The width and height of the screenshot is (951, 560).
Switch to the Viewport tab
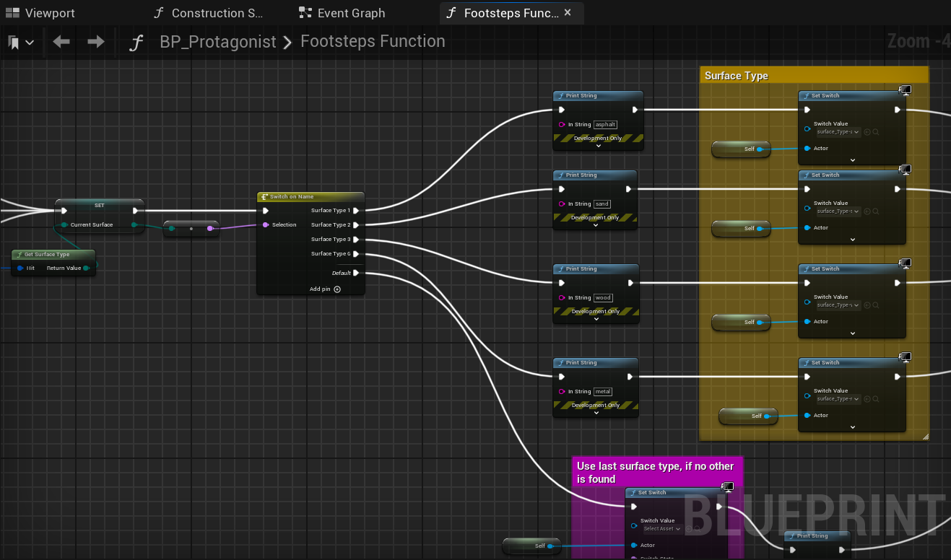[x=41, y=13]
